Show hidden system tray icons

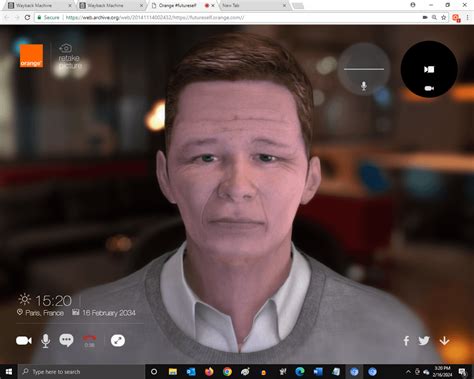tap(408, 371)
